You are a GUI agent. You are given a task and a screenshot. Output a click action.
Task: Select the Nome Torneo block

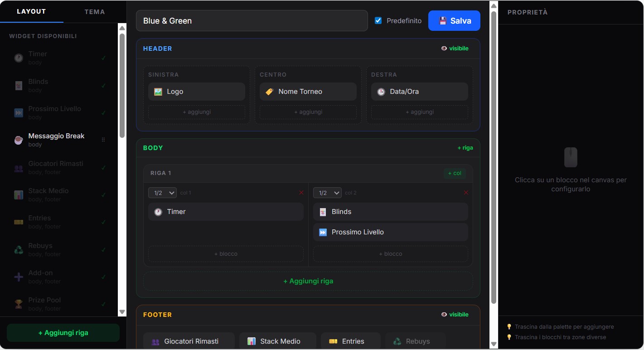click(308, 92)
